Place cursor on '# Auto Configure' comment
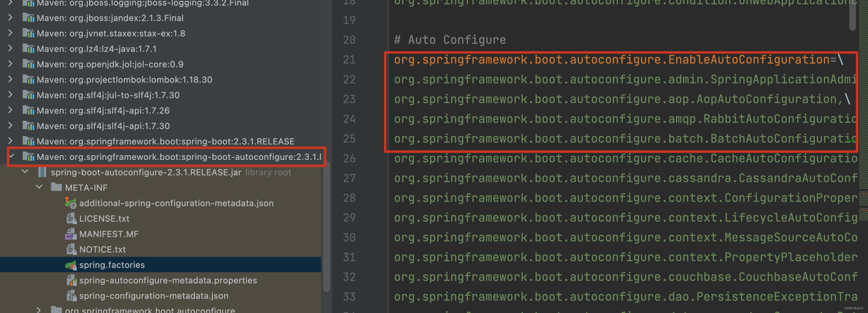Image resolution: width=868 pixels, height=313 pixels. pyautogui.click(x=450, y=40)
